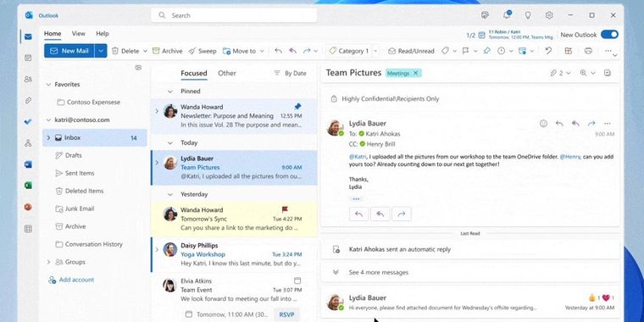
Task: Open the notifications bell icon
Action: tap(507, 15)
